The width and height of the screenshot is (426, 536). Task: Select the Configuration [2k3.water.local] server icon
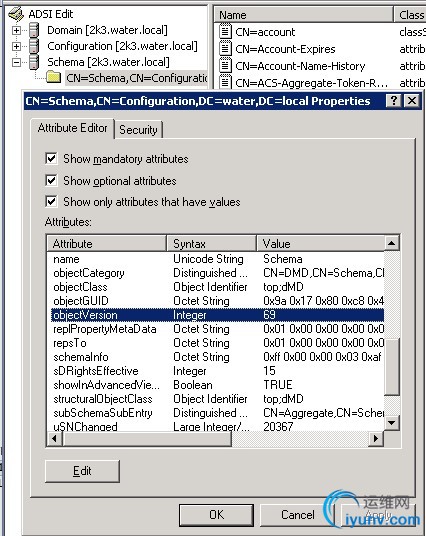[x=34, y=46]
